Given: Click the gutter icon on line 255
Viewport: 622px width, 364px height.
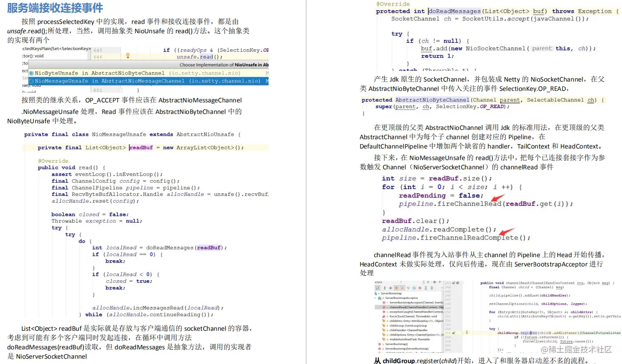Looking at the screenshot, I should point(453,333).
